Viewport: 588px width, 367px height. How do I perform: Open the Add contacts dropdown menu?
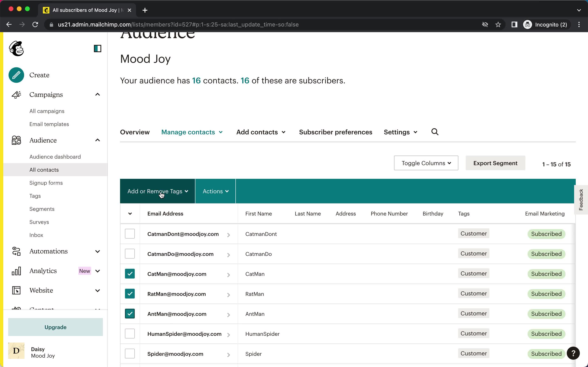[x=260, y=132]
